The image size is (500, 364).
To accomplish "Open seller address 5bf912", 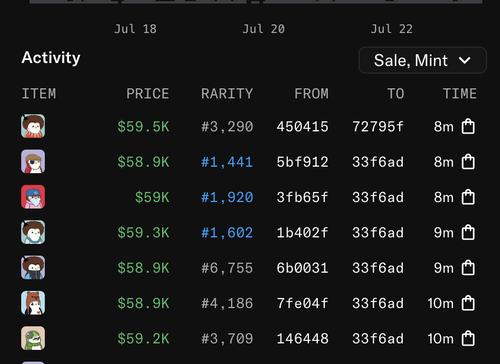I will pyautogui.click(x=302, y=162).
